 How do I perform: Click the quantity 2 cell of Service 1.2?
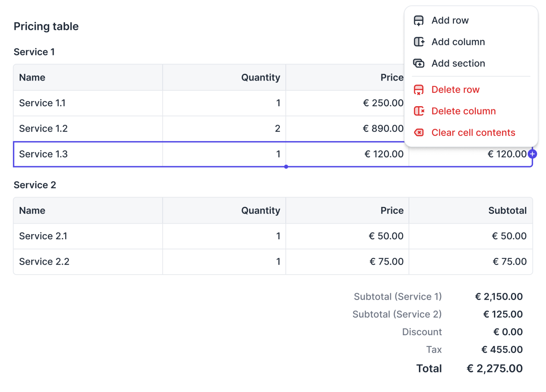[x=224, y=129]
